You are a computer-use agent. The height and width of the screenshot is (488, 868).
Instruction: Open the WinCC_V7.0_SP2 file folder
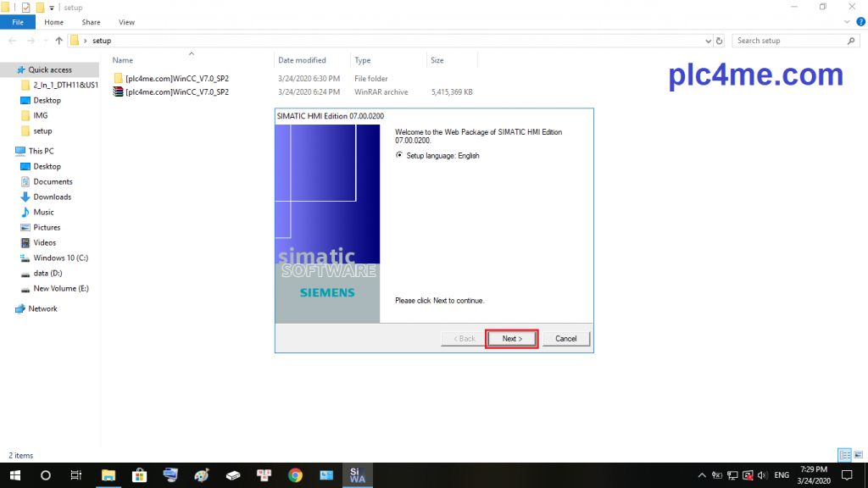point(176,79)
